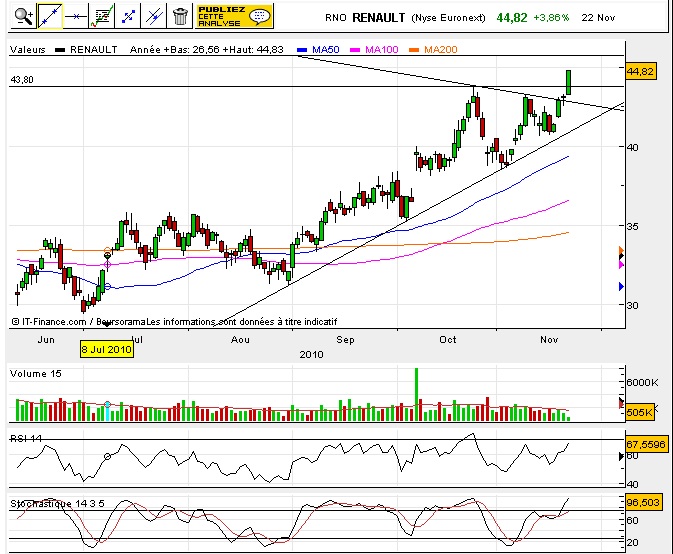Click the RSI 14 panel title
Image resolution: width=673 pixels, height=554 pixels.
tap(26, 439)
